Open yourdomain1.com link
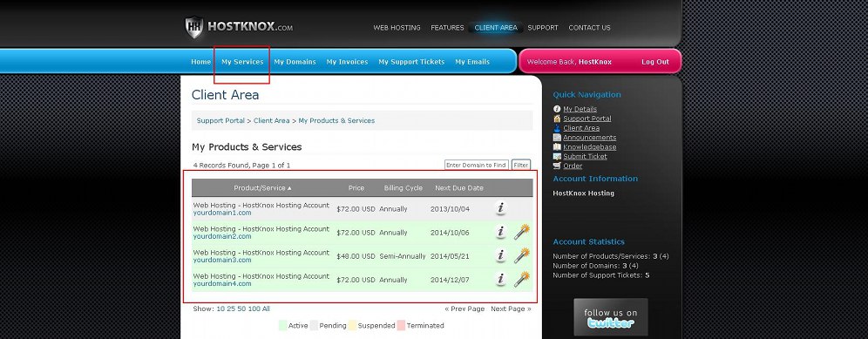868x339 pixels. (222, 213)
